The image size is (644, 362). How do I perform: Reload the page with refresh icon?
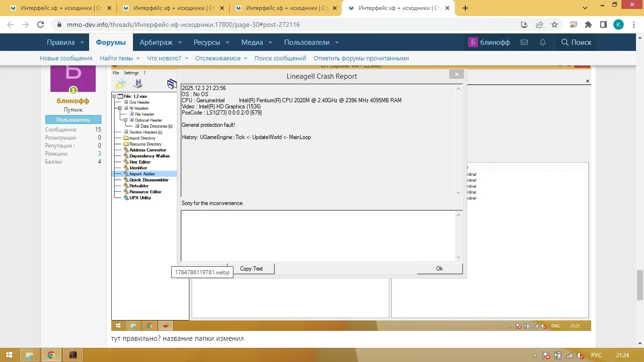(41, 25)
